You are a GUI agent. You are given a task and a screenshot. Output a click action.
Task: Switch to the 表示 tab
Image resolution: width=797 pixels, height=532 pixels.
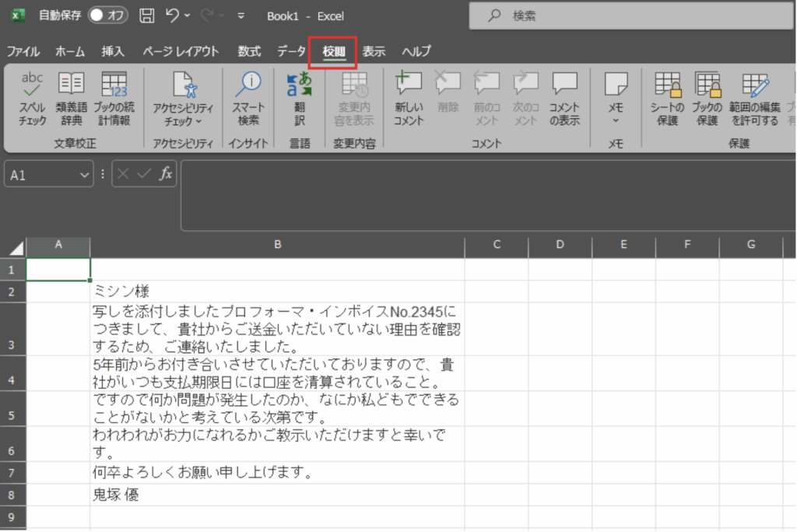tap(374, 51)
